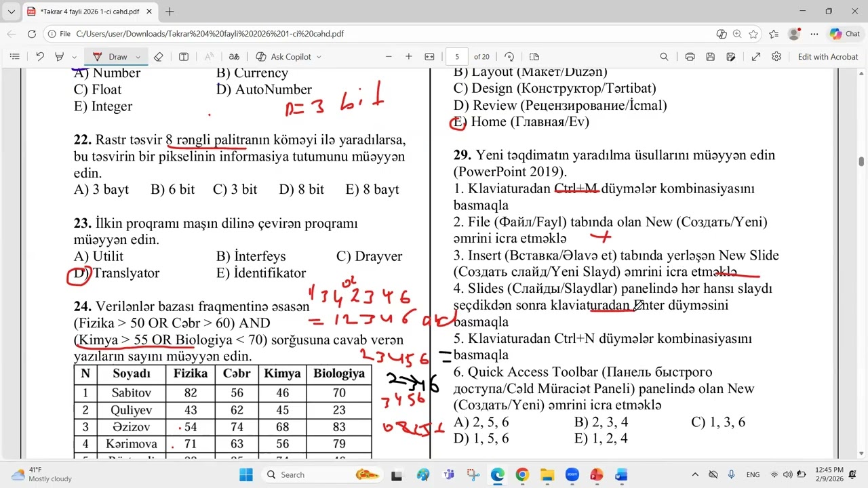The width and height of the screenshot is (868, 488).
Task: Click the table header "Biologiya"
Action: point(339,373)
